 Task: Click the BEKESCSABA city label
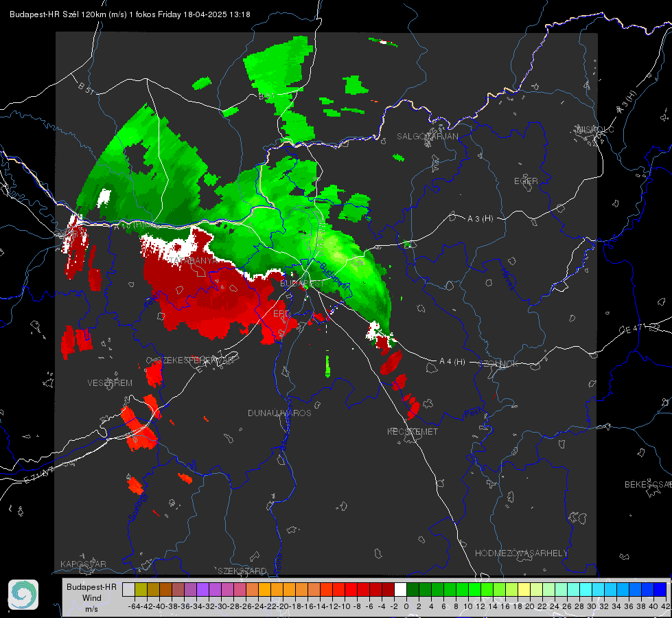point(648,485)
